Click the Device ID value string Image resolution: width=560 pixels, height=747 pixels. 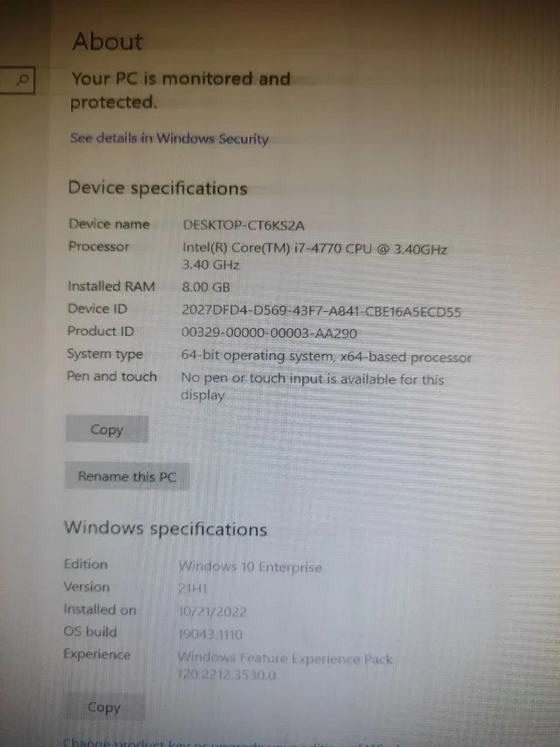321,311
